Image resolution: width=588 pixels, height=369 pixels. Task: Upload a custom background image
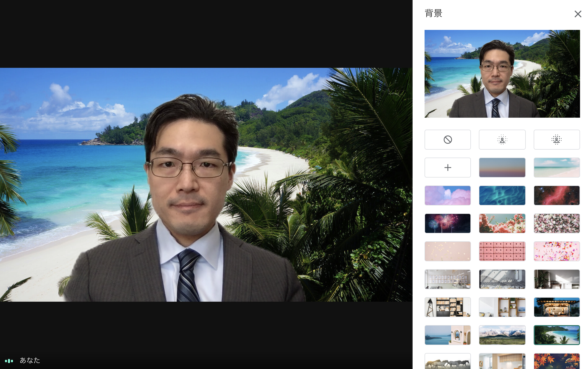(448, 167)
